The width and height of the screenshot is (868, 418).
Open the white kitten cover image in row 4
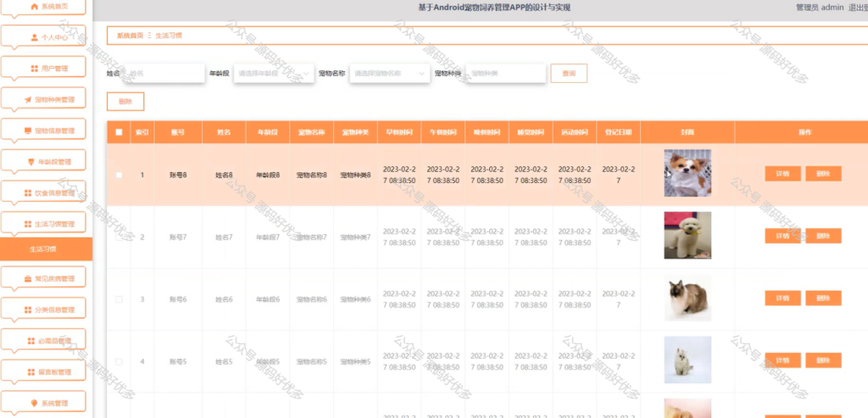tap(687, 359)
